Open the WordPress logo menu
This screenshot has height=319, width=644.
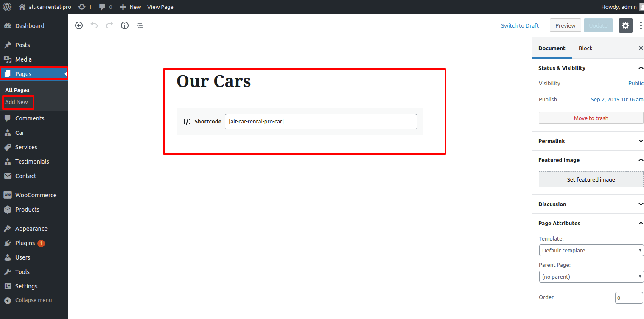click(x=7, y=7)
